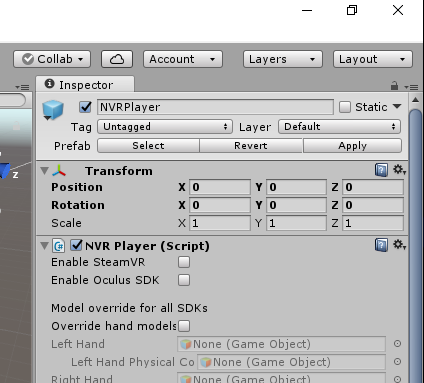Open object picker for Left Hand Physical Co field
The height and width of the screenshot is (383, 424).
pyautogui.click(x=397, y=362)
